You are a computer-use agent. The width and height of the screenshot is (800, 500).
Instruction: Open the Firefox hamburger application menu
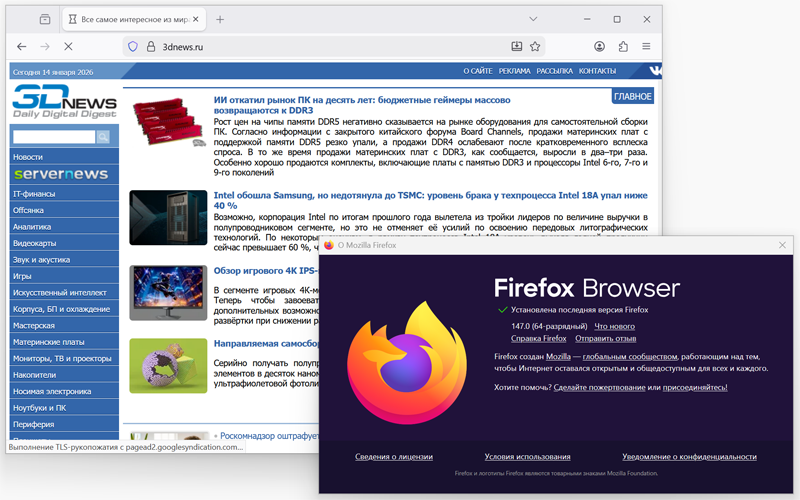(647, 46)
